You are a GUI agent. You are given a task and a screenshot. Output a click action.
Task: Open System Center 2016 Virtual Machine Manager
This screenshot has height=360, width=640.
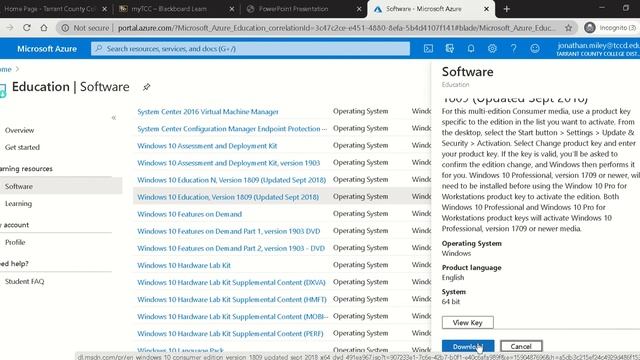tap(208, 111)
